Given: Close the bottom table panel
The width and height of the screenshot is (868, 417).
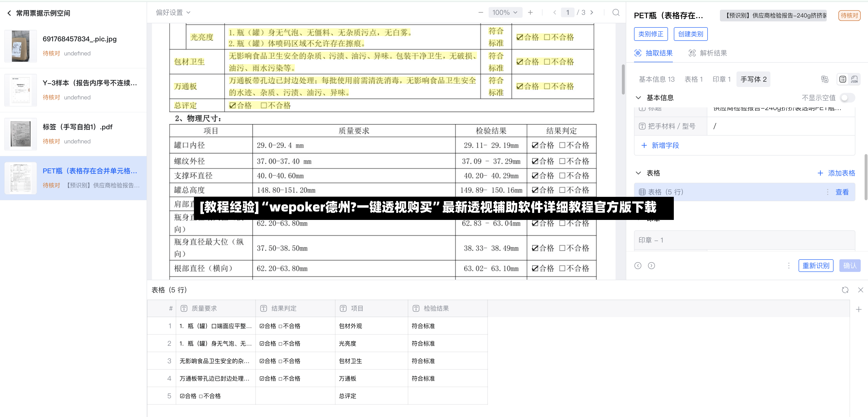Looking at the screenshot, I should pyautogui.click(x=860, y=290).
